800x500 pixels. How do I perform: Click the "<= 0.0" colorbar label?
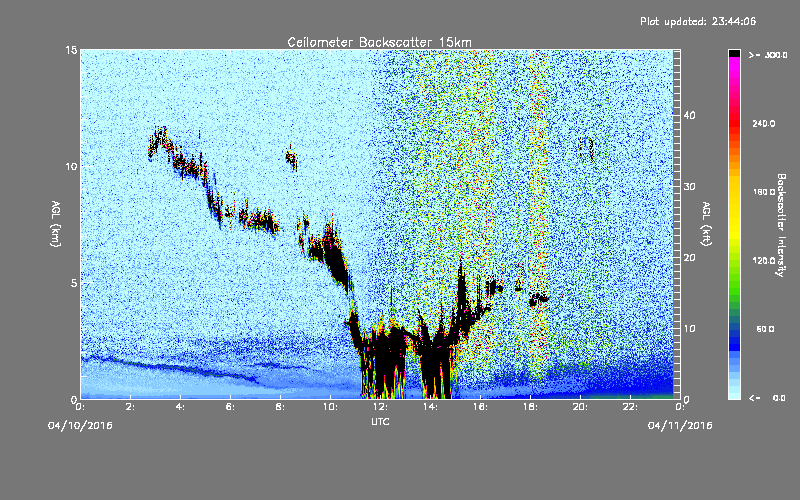(x=767, y=397)
